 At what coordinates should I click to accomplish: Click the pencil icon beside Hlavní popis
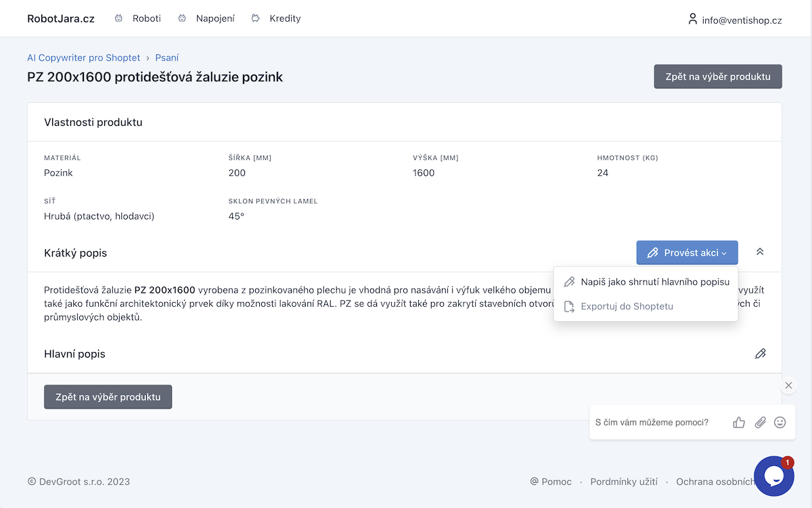761,354
